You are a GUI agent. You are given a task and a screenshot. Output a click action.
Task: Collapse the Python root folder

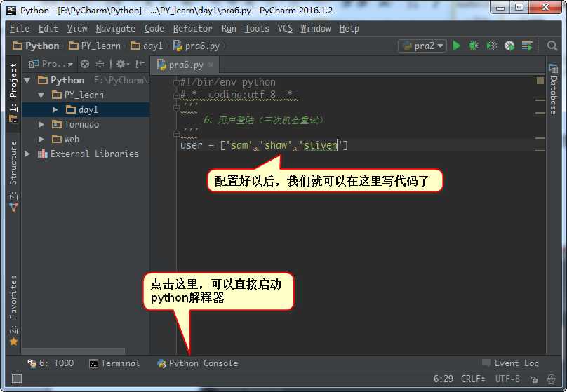coord(27,80)
